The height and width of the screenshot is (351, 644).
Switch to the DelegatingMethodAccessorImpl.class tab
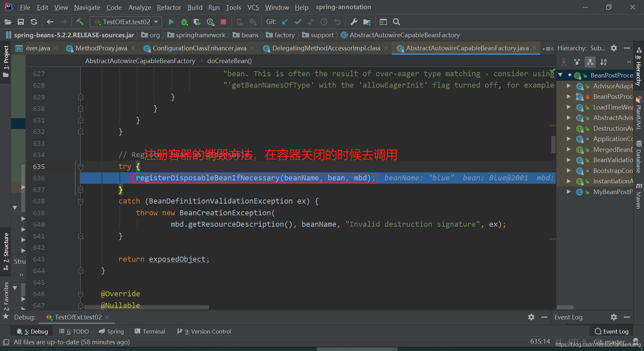326,48
